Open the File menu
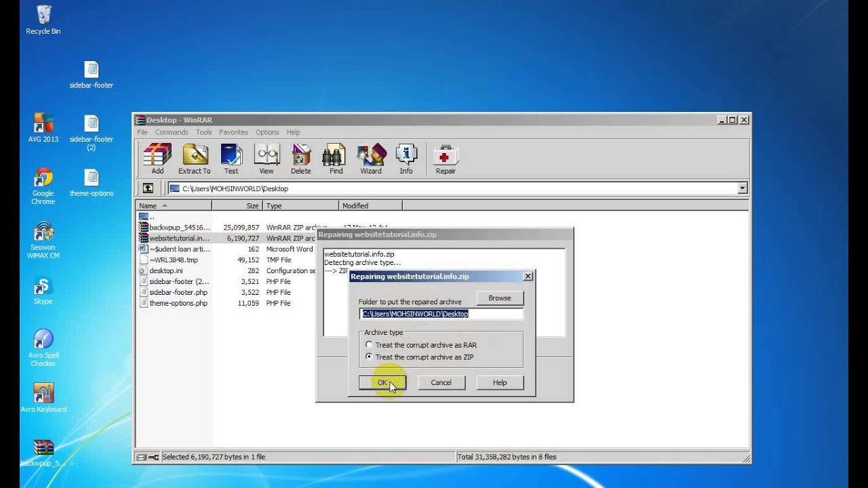This screenshot has width=868, height=488. pos(142,132)
